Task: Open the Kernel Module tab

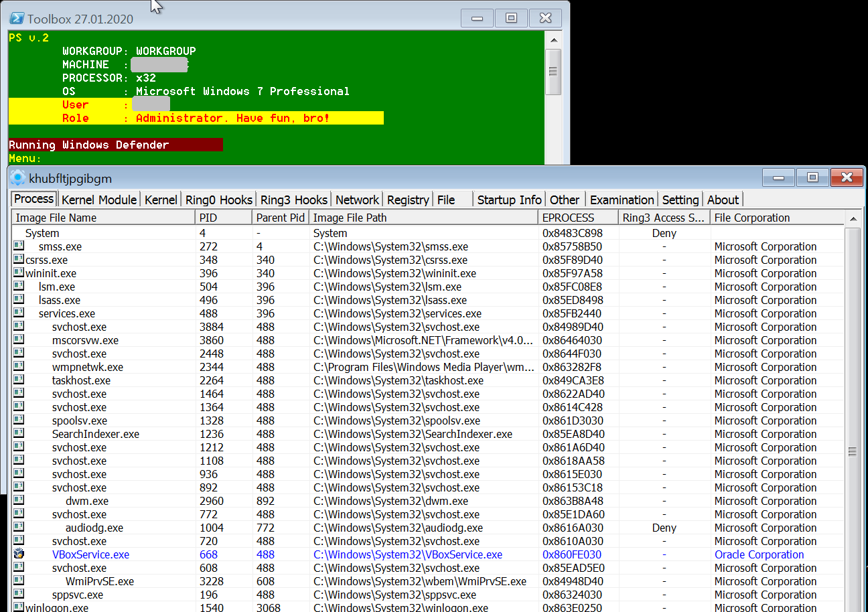Action: click(99, 200)
